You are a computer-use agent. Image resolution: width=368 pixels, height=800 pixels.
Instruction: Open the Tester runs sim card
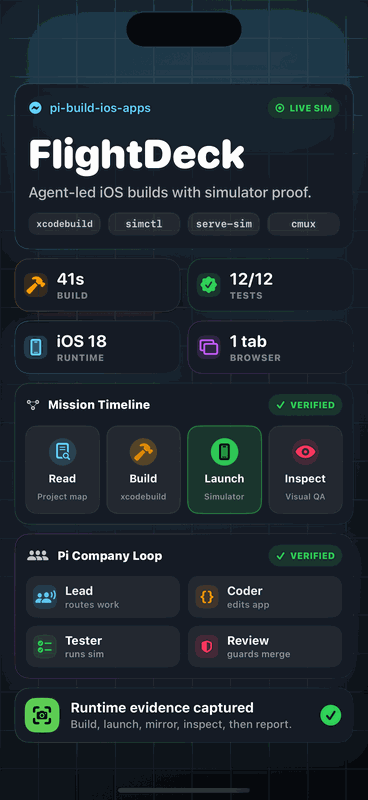click(x=103, y=646)
